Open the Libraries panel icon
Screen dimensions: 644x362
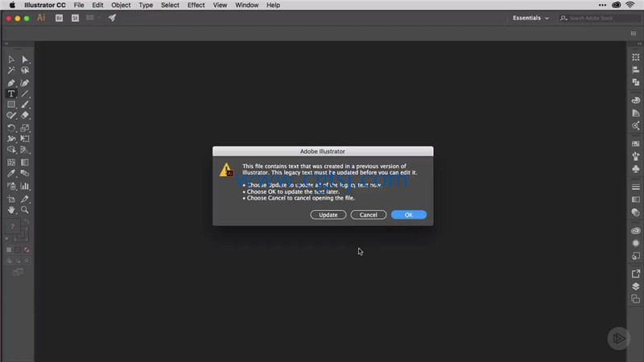636,231
